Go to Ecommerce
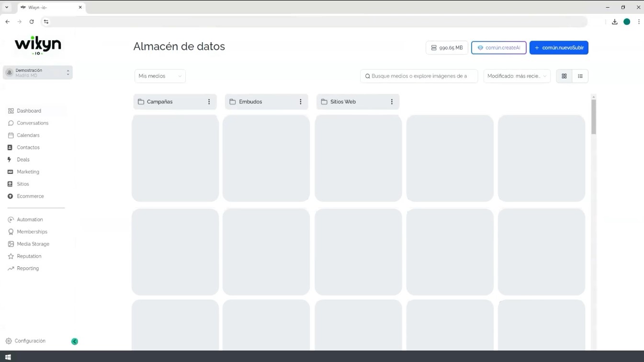The image size is (644, 362). pos(30,196)
